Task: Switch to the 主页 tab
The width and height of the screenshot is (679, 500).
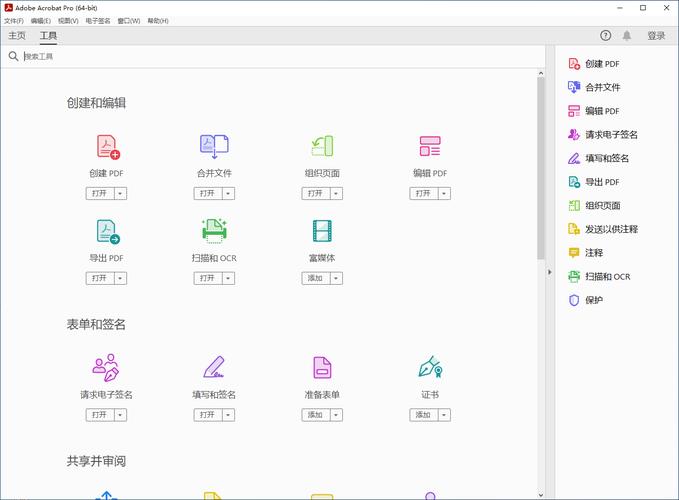Action: click(x=17, y=35)
